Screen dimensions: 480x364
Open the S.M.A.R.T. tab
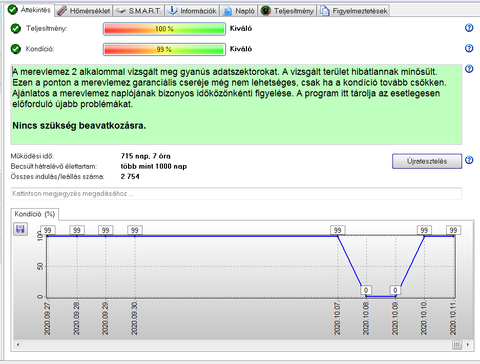point(139,11)
